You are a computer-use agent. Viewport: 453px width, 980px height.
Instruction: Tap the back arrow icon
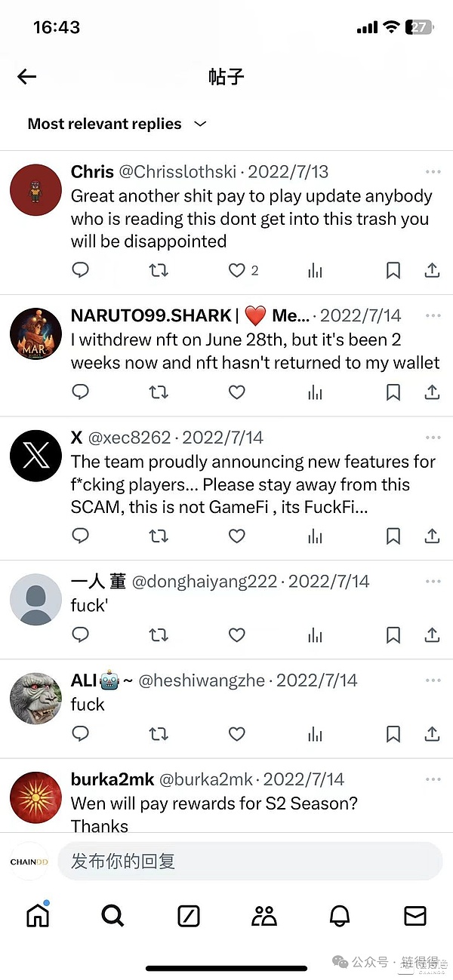(x=27, y=76)
